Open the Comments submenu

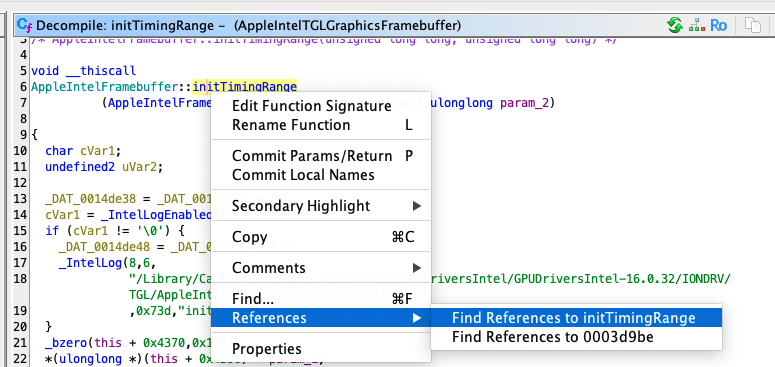(x=321, y=268)
